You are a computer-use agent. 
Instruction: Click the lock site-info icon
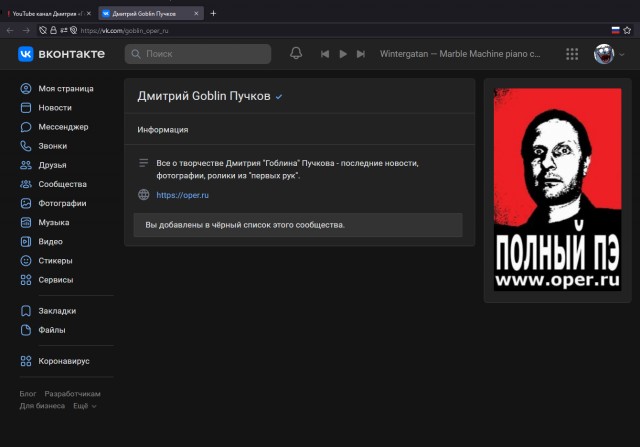click(x=53, y=30)
